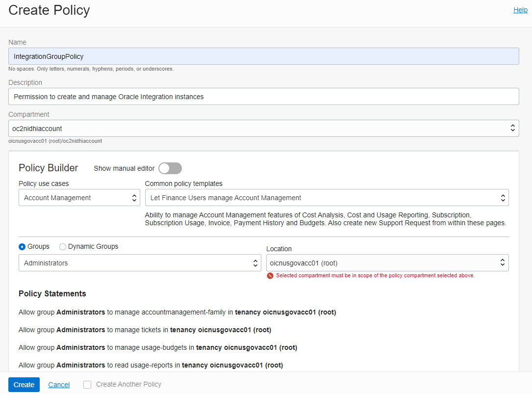Viewport: 532px width, 394px height.
Task: Click the Policy use cases chevron icon
Action: (x=134, y=197)
